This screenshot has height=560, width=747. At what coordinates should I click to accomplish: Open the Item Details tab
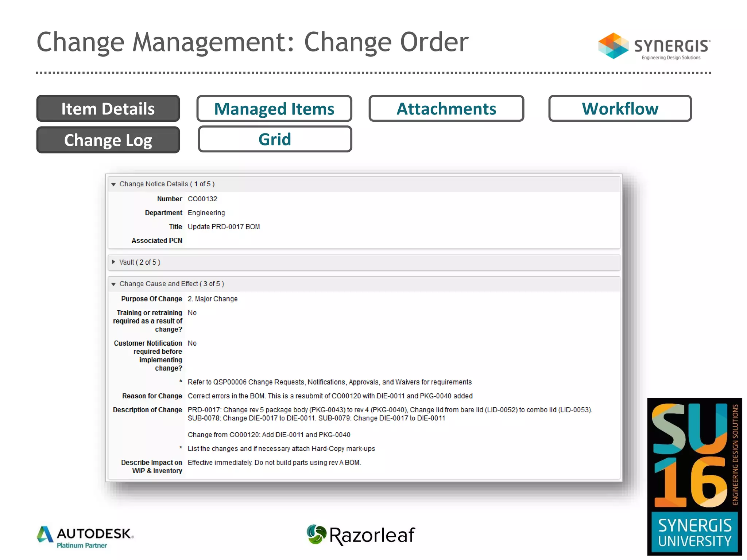(108, 109)
